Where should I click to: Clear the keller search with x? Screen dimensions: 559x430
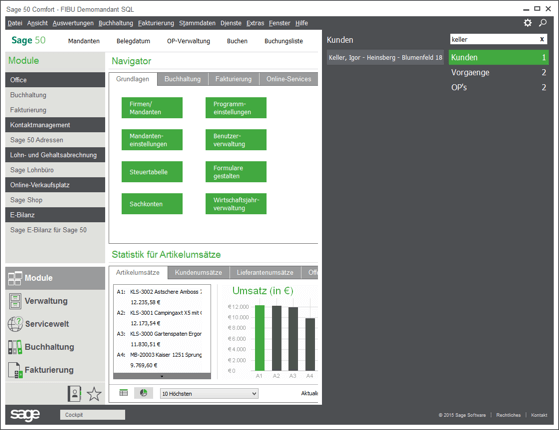tap(542, 39)
